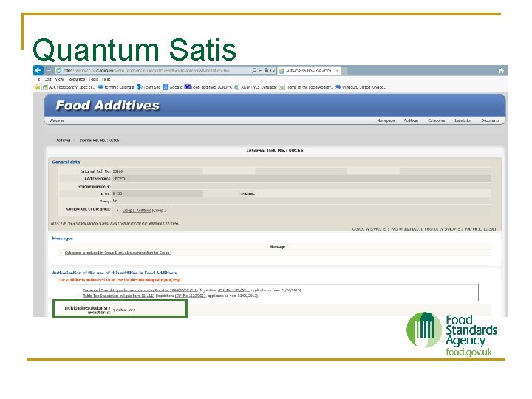Open the Cocoa and Chocolate products category link
The height and width of the screenshot is (399, 532).
[140, 290]
